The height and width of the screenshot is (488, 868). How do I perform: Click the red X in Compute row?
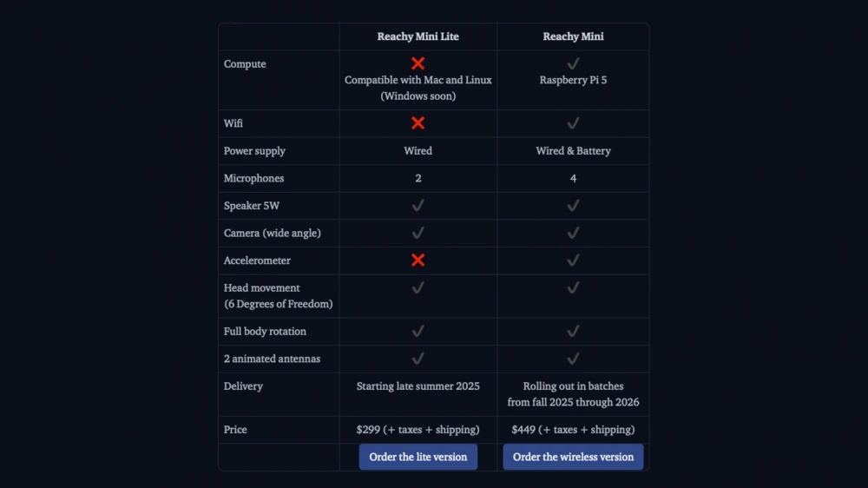(x=418, y=63)
